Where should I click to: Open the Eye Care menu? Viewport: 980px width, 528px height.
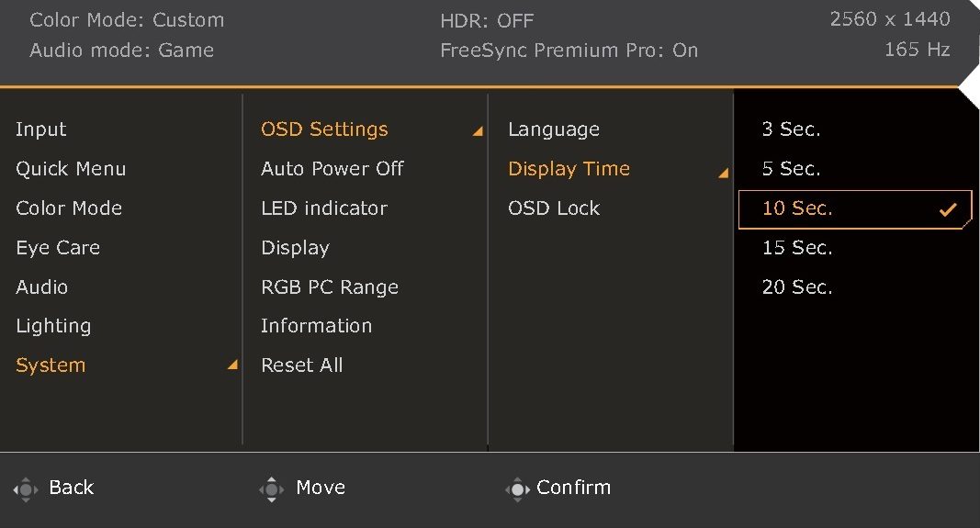58,248
